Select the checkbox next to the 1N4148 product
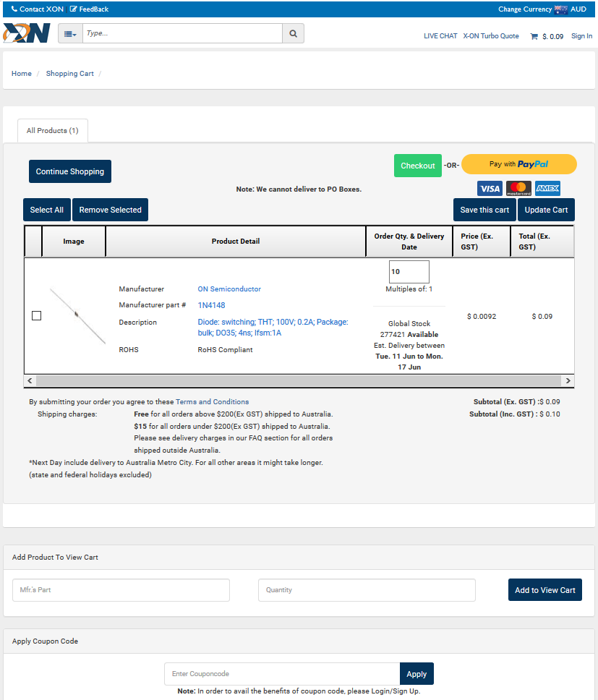598x700 pixels. coord(36,315)
